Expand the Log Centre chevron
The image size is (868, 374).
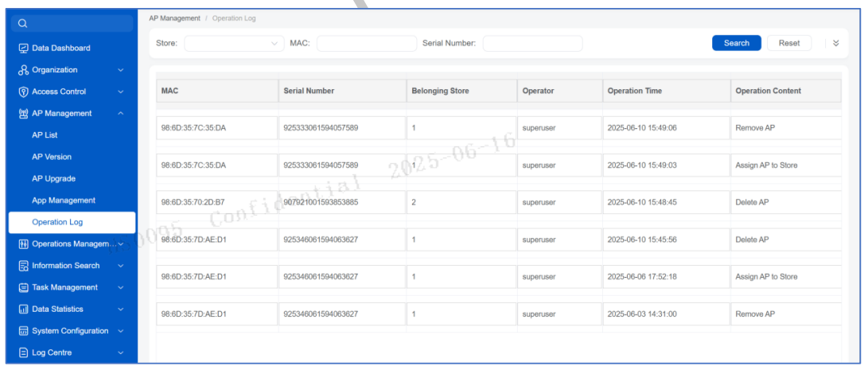tap(121, 353)
